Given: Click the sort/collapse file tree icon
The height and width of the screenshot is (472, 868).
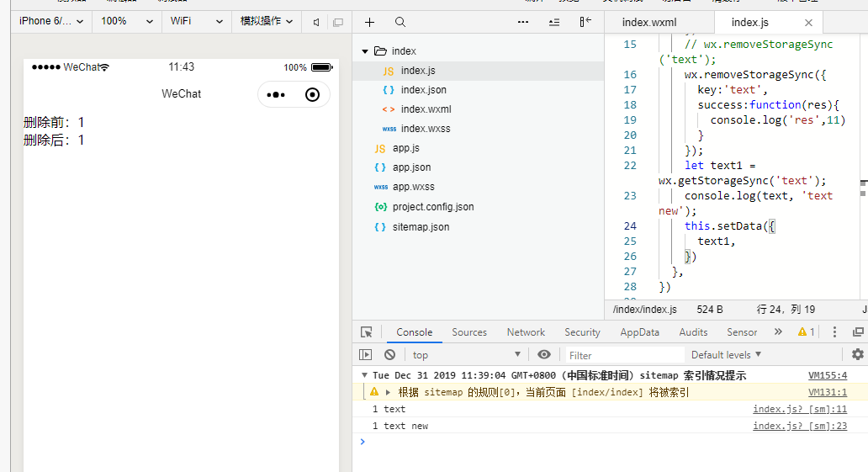Looking at the screenshot, I should 554,22.
